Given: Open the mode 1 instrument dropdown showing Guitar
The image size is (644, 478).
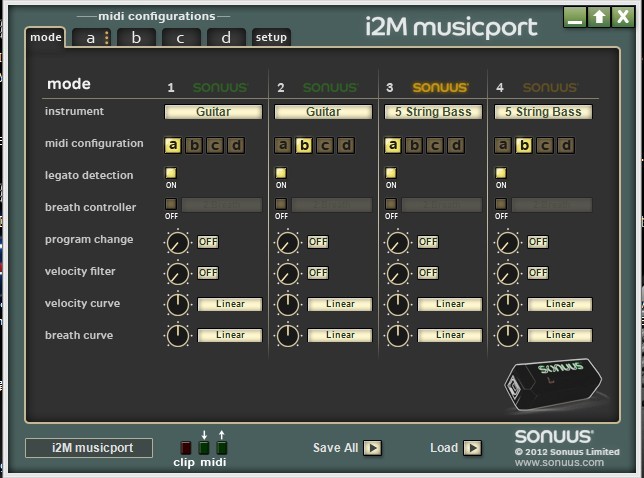Looking at the screenshot, I should 213,112.
